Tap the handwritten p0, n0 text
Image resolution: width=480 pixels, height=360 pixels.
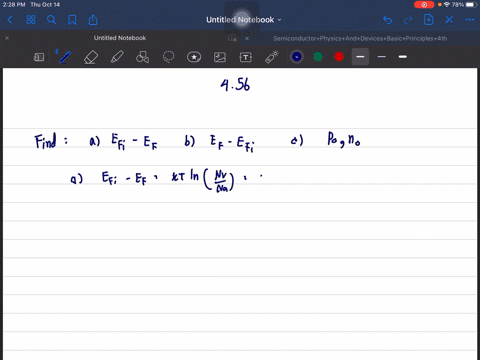(344, 139)
